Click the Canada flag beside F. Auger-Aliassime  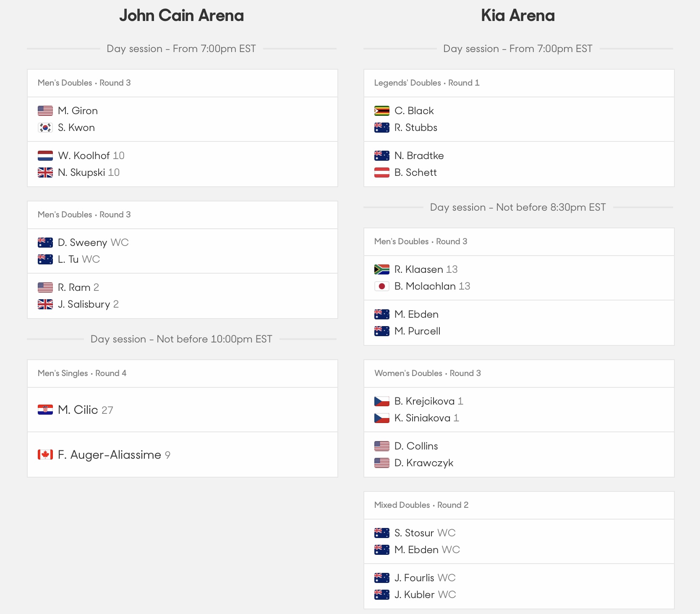(x=45, y=455)
